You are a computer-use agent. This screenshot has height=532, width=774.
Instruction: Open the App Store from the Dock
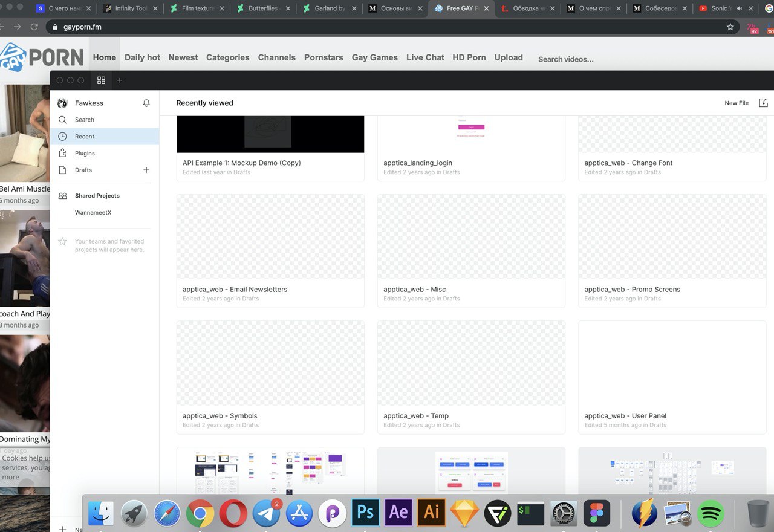pos(299,513)
